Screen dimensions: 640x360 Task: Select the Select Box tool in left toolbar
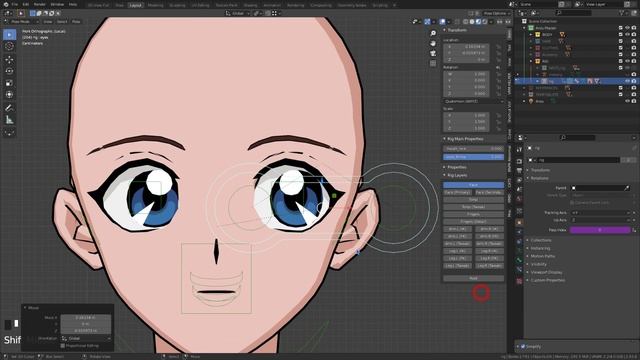tap(9, 35)
